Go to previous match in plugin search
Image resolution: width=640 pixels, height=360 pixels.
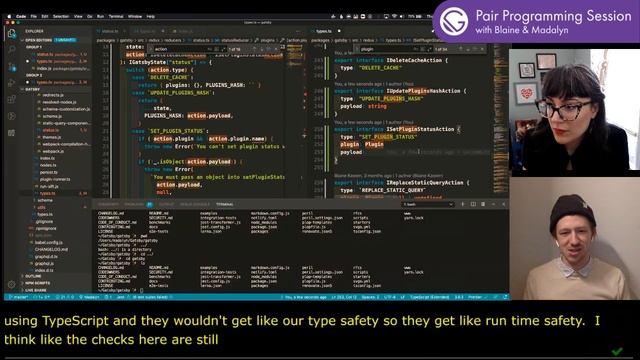[460, 49]
